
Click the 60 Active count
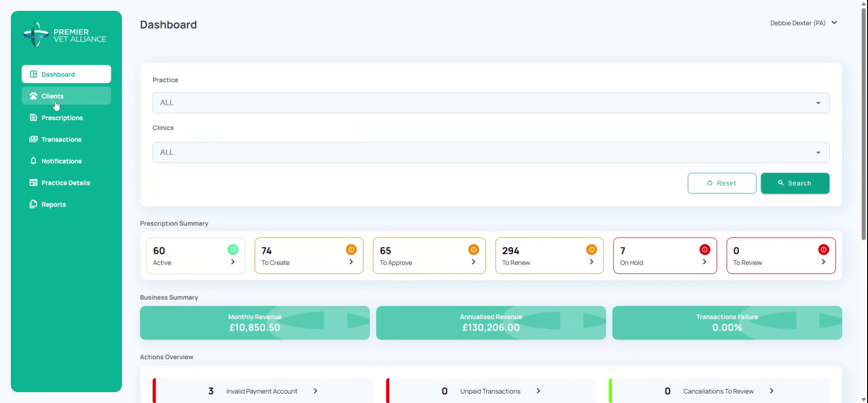[159, 251]
